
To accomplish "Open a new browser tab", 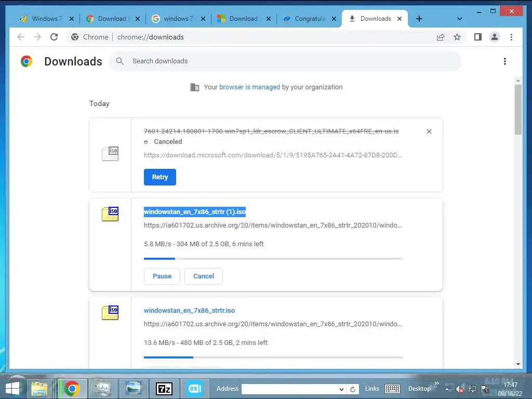I will (419, 19).
